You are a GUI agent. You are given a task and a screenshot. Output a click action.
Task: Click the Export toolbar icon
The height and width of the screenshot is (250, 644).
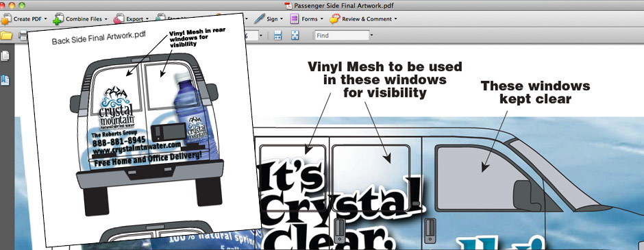pyautogui.click(x=119, y=19)
